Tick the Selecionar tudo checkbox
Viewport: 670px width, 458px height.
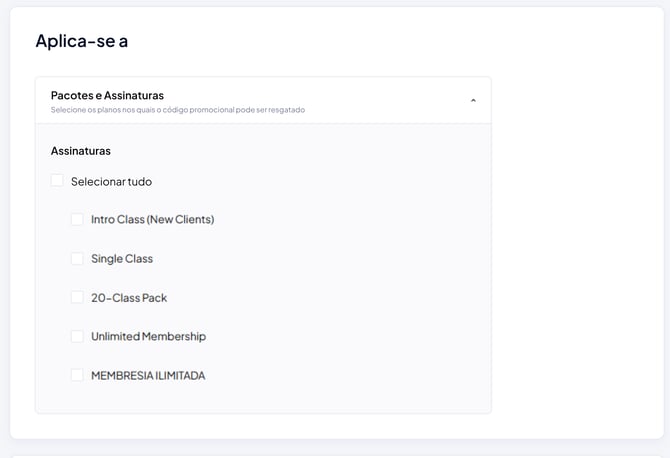57,180
